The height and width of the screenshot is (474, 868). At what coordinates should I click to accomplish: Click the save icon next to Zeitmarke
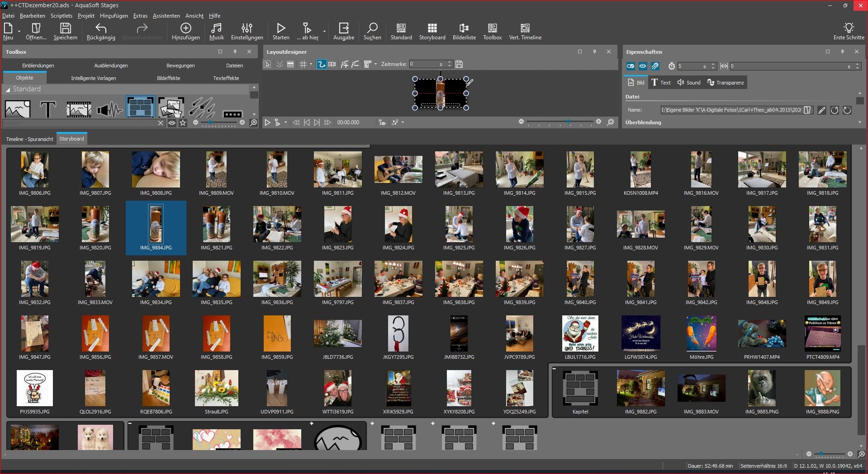coord(459,64)
